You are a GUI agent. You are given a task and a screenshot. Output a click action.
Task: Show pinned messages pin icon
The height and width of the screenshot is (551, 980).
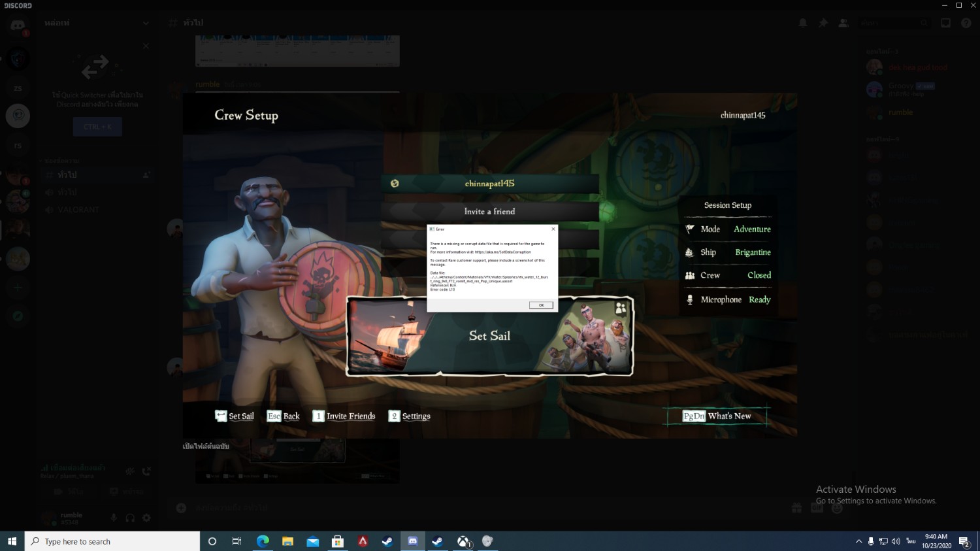[823, 23]
